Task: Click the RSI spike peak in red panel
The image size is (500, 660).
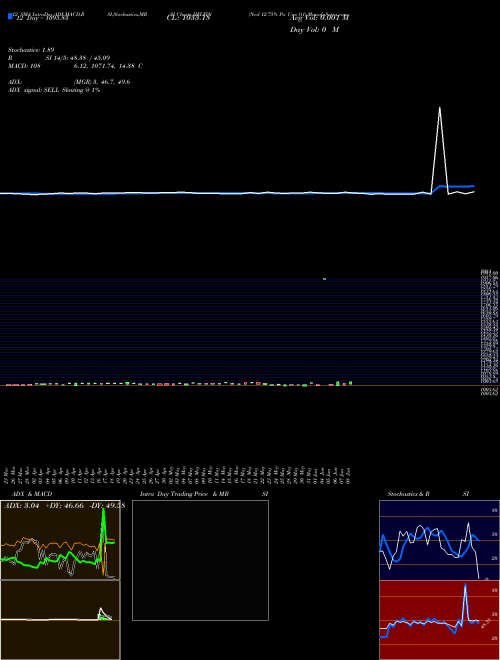Action: point(465,585)
